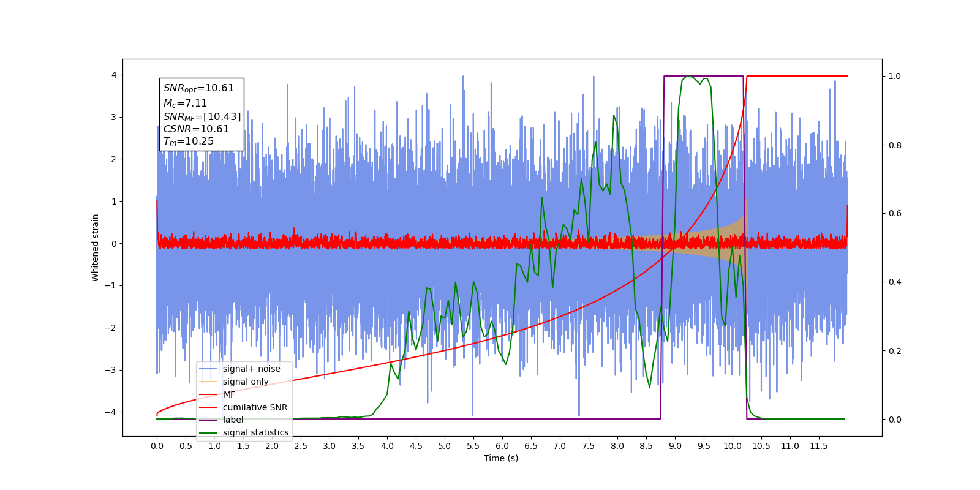Screen dimensions: 980x490
Task: Select the SNRopt=10.61 annotation text
Action: click(198, 88)
